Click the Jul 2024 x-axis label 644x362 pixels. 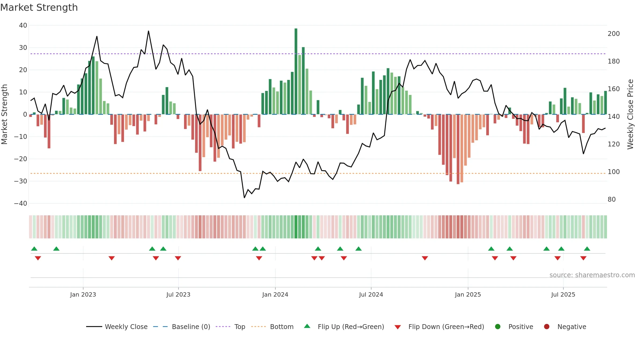point(371,294)
